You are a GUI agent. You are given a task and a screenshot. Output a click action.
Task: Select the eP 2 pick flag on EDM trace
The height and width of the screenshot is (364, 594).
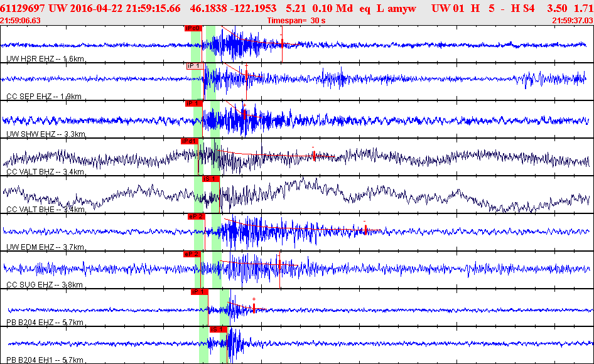(197, 217)
